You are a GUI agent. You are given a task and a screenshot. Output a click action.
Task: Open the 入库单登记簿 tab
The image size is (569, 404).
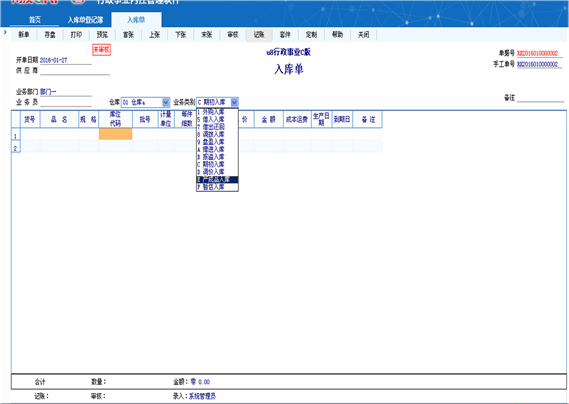click(x=85, y=20)
